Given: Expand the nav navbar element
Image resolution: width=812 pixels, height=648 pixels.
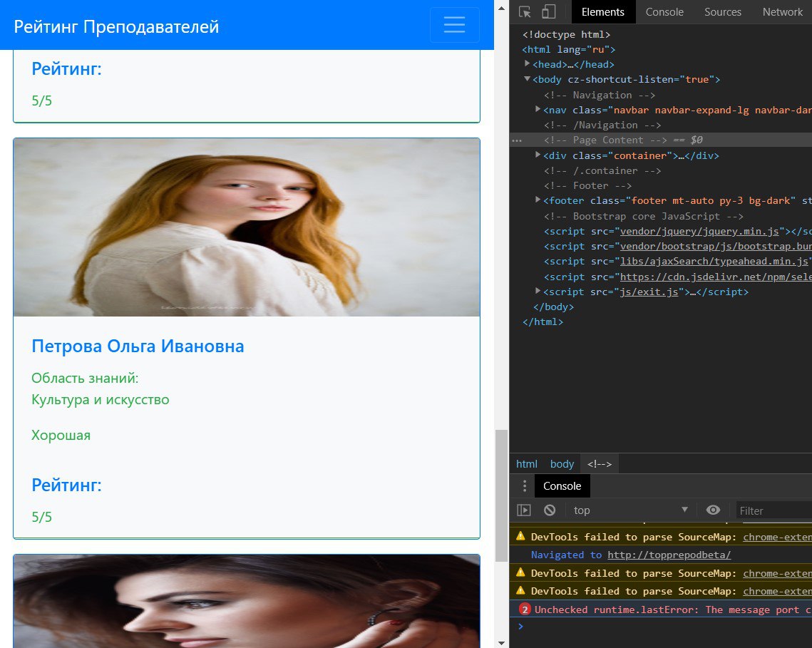Looking at the screenshot, I should click(538, 109).
